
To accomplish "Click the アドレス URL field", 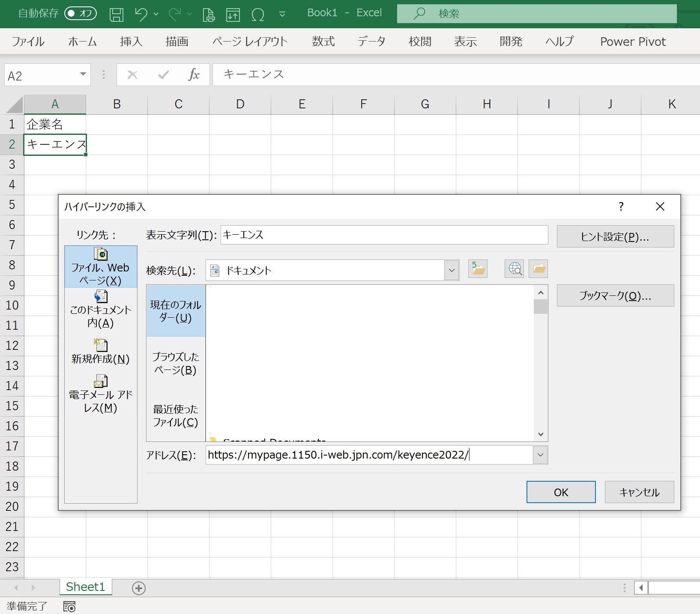I will (369, 455).
